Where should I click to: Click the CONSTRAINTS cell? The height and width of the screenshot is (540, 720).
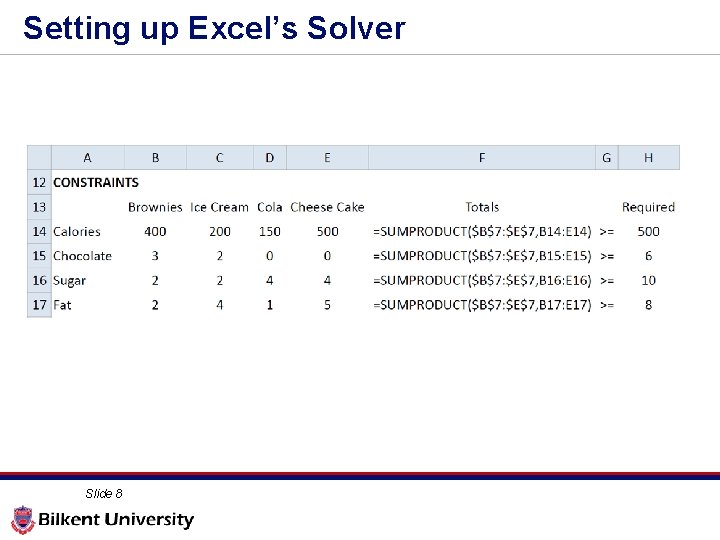click(96, 182)
